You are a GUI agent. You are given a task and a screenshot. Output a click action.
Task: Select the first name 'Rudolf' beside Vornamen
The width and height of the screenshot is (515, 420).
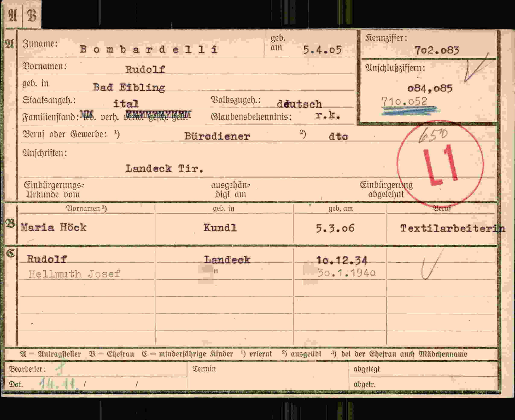pyautogui.click(x=145, y=70)
